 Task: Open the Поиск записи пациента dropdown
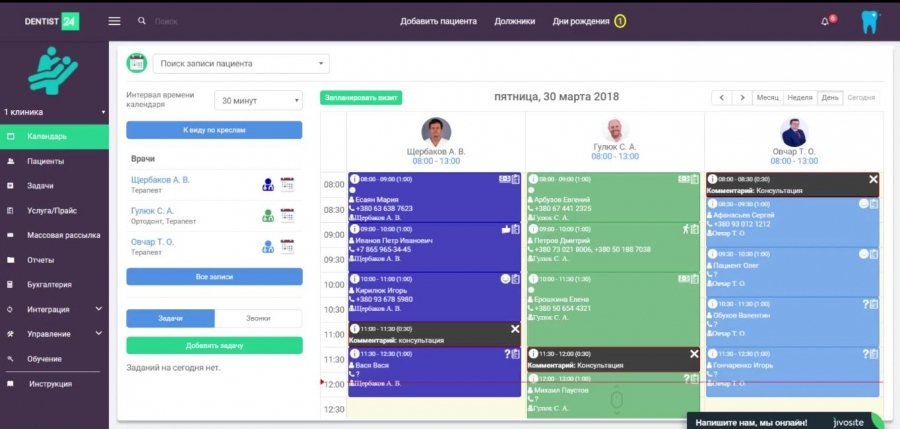coord(241,63)
